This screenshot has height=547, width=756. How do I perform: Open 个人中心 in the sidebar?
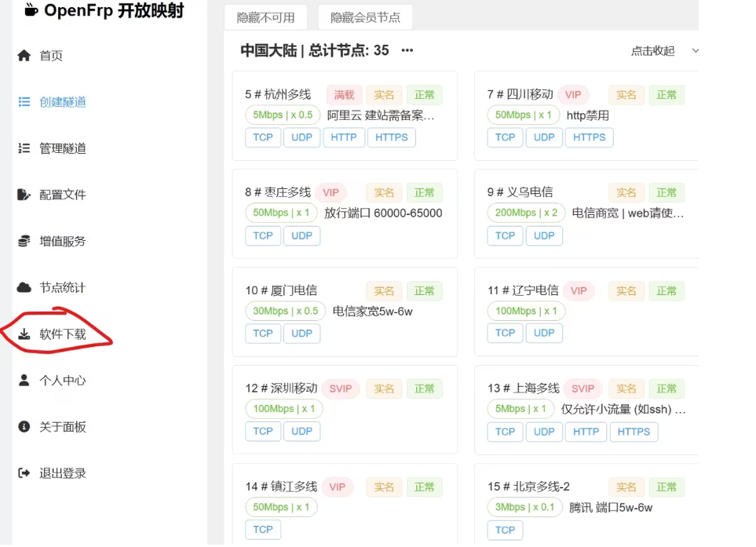pyautogui.click(x=63, y=381)
